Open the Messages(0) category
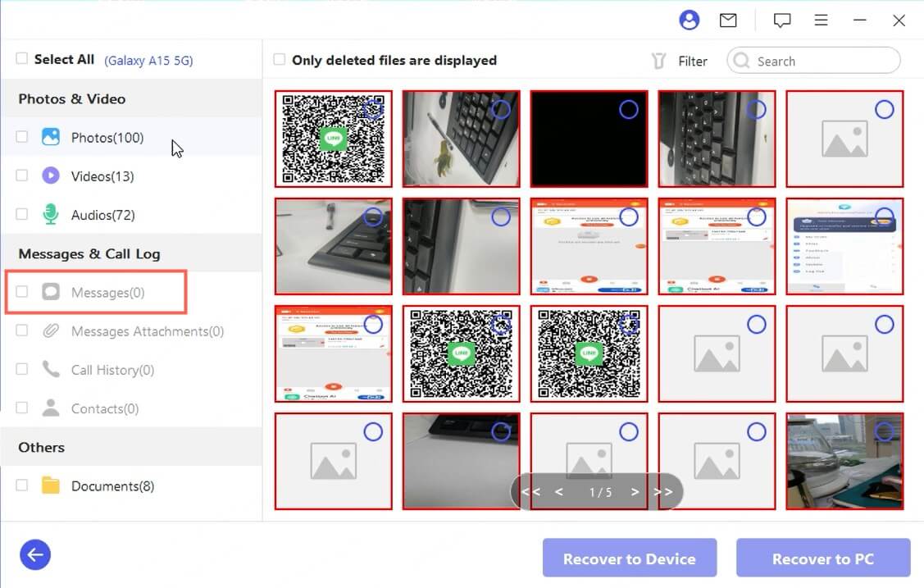This screenshot has height=588, width=924. click(x=131, y=292)
